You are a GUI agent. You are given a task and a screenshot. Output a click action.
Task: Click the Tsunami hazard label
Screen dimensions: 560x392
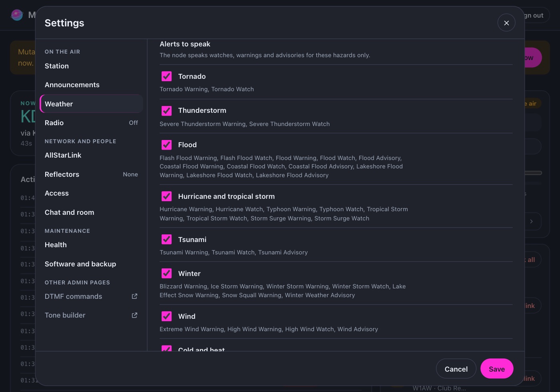coord(192,239)
